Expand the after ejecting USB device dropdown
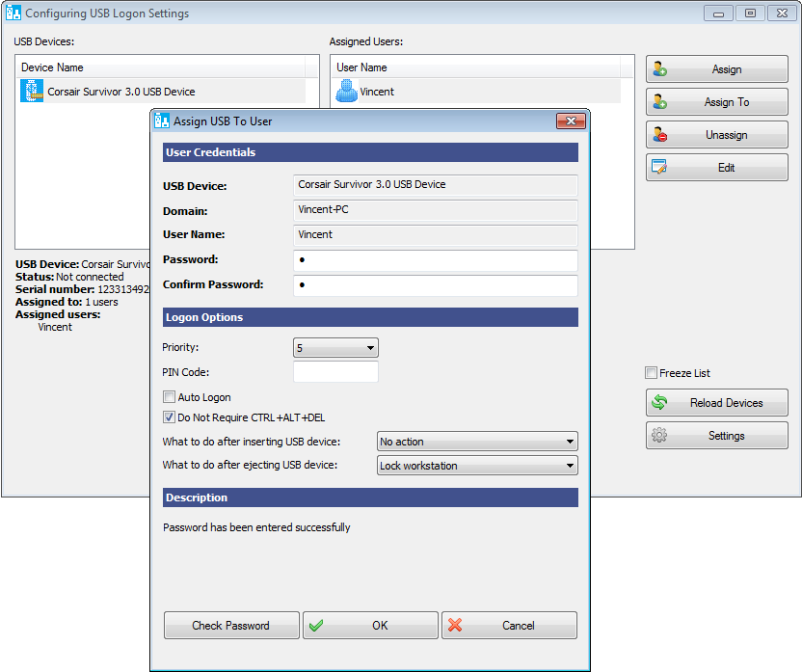 click(477, 466)
